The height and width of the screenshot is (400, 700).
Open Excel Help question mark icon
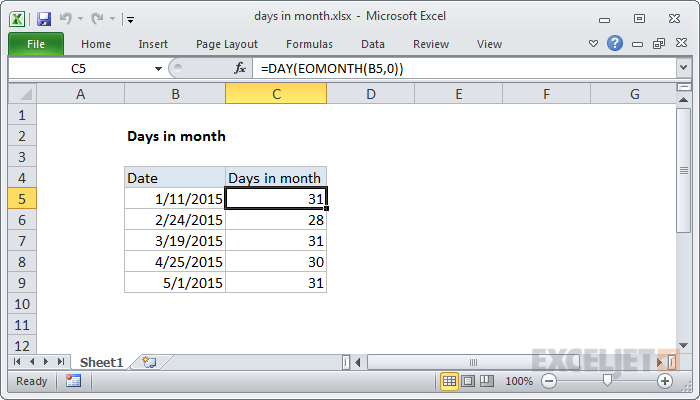point(615,44)
